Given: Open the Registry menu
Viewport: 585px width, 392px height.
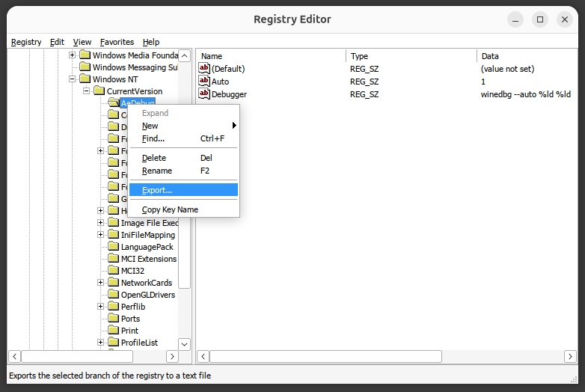Looking at the screenshot, I should [26, 42].
